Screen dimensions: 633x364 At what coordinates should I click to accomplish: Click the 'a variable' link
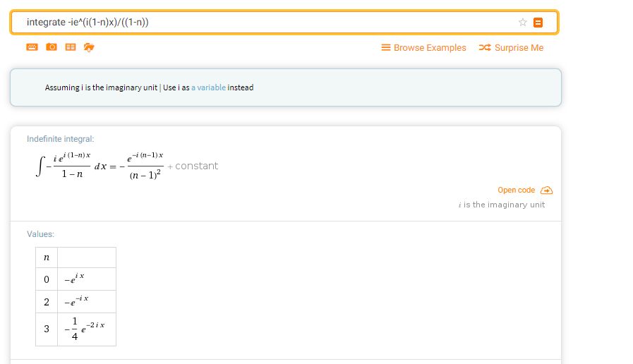tap(208, 87)
